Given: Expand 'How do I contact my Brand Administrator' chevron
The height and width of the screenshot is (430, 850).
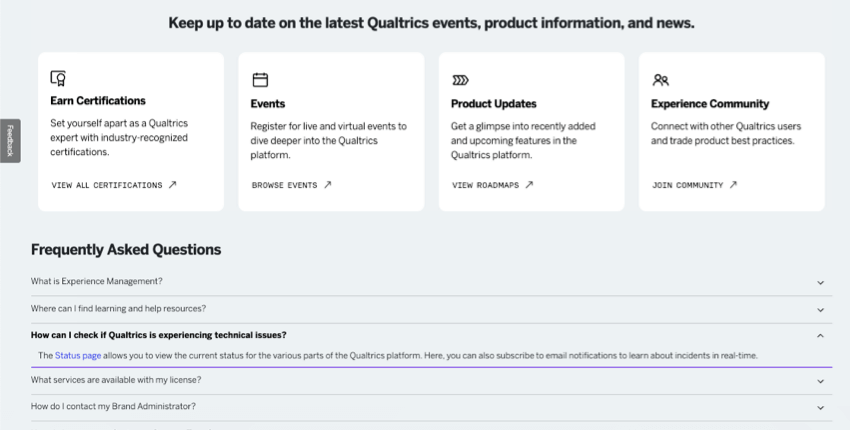Looking at the screenshot, I should click(x=820, y=408).
